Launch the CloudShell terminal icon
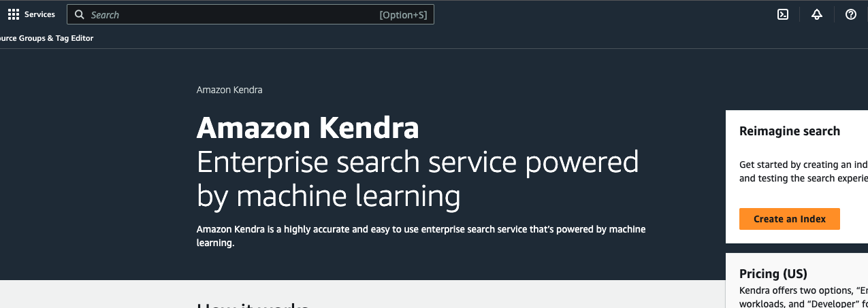Viewport: 868px width, 308px height. click(x=783, y=14)
